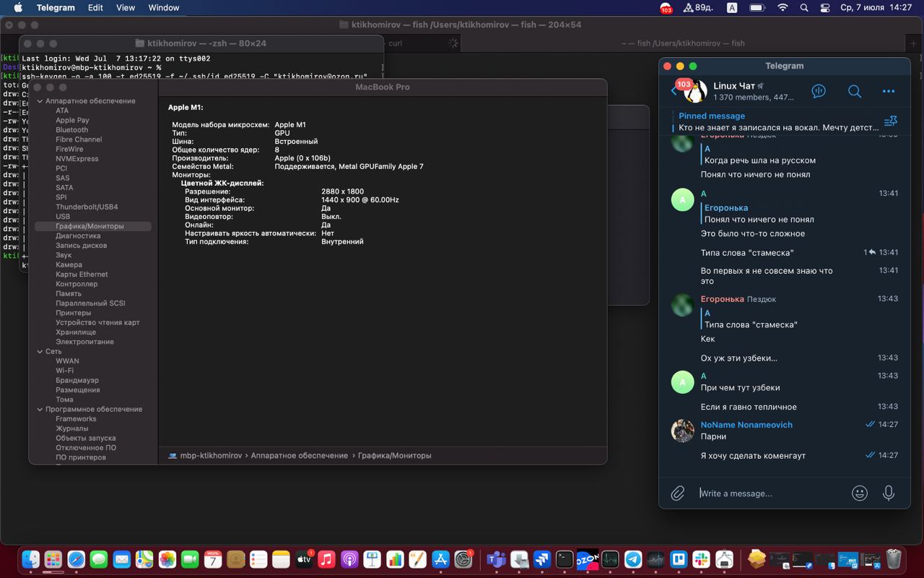
Task: Open the Trash in the Dock
Action: [x=894, y=559]
